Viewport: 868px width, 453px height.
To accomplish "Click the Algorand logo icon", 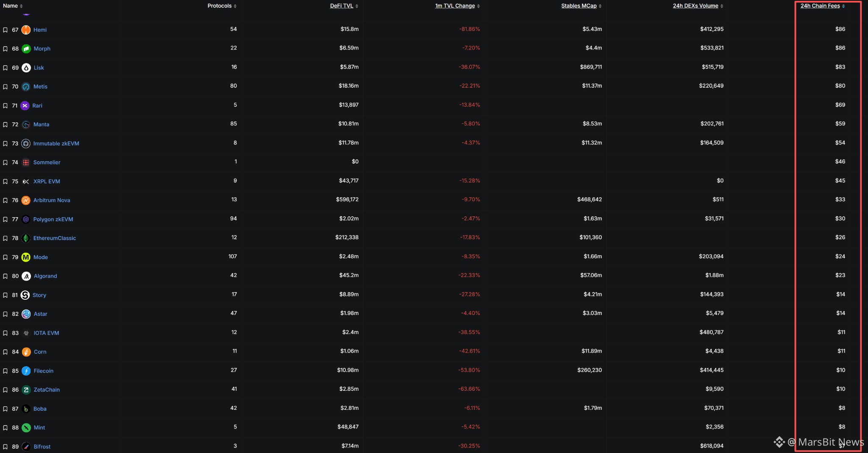I will (x=26, y=276).
